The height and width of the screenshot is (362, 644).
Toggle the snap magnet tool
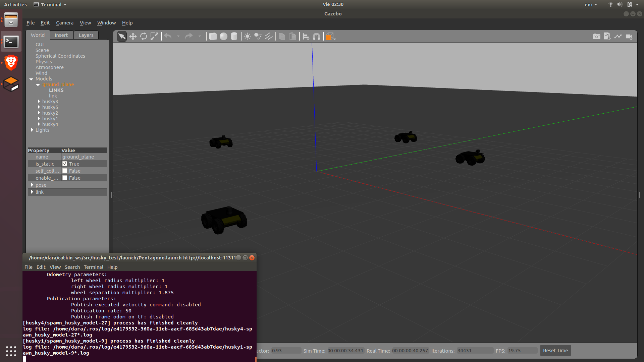(316, 37)
